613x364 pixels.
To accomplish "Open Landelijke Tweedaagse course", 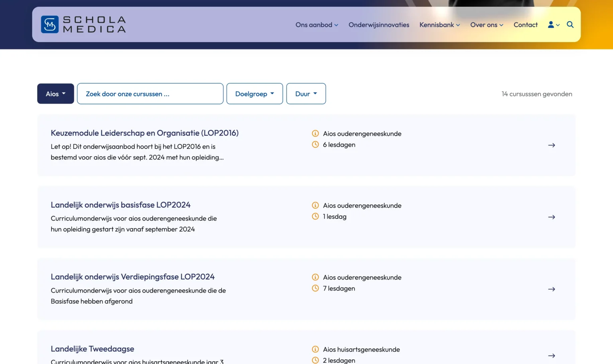I will click(92, 349).
